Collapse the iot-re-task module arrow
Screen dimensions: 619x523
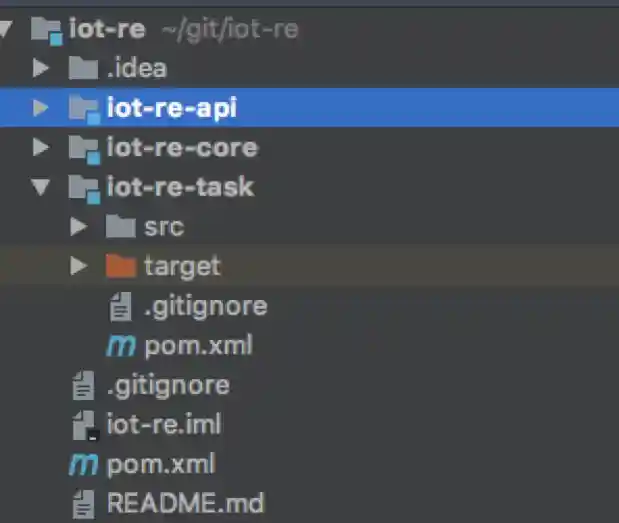41,187
